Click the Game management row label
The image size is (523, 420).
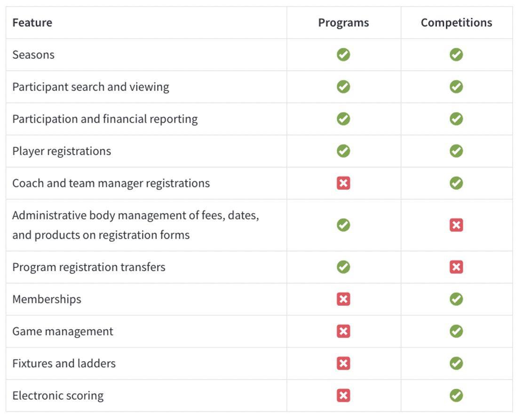(63, 331)
